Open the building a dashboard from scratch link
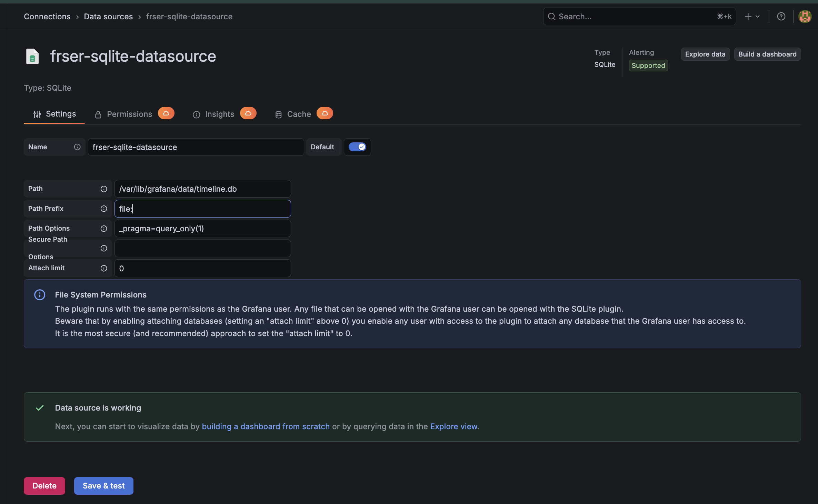This screenshot has height=504, width=818. [x=266, y=427]
